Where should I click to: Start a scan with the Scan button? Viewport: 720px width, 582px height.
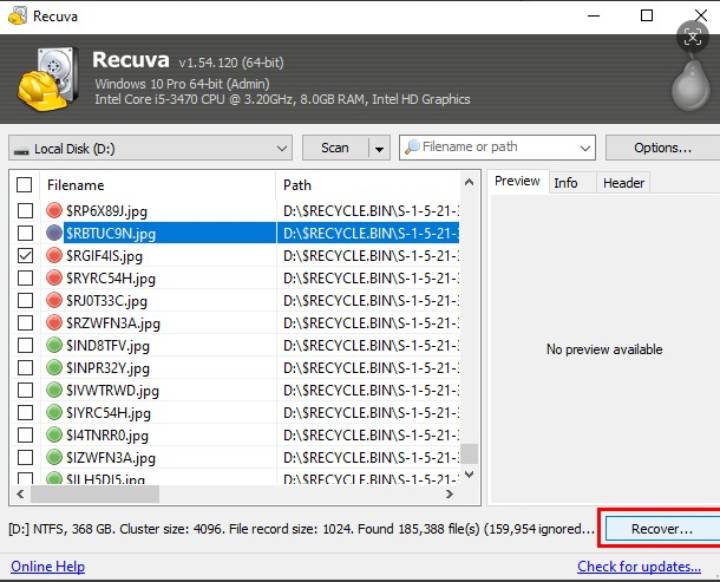[335, 148]
